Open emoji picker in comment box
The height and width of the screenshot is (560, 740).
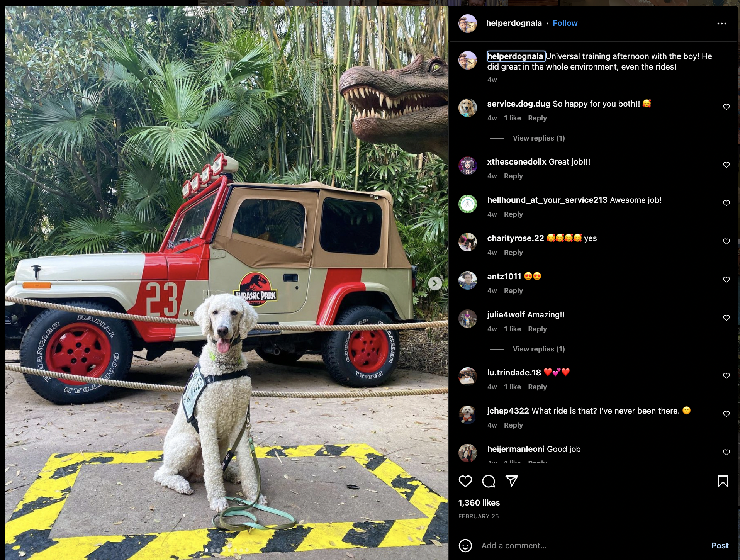(x=465, y=546)
